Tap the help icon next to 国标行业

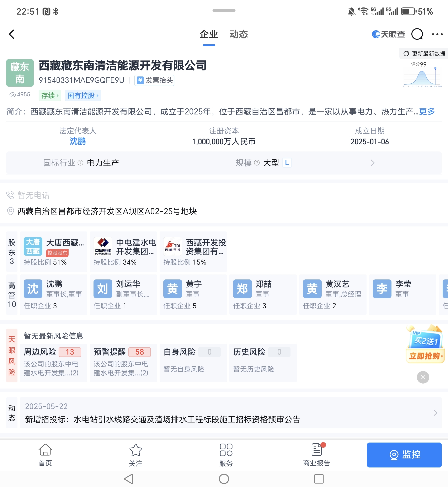(x=80, y=163)
